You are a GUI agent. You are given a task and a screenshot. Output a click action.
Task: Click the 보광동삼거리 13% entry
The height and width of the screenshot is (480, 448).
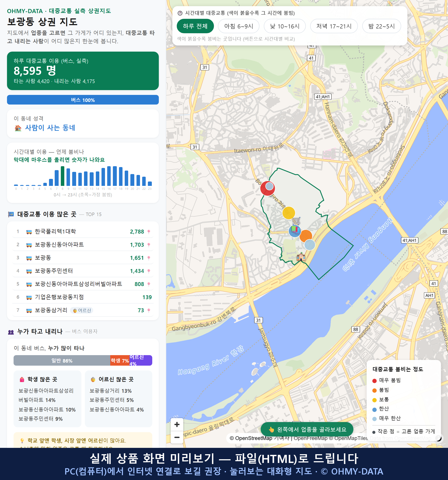(x=111, y=391)
